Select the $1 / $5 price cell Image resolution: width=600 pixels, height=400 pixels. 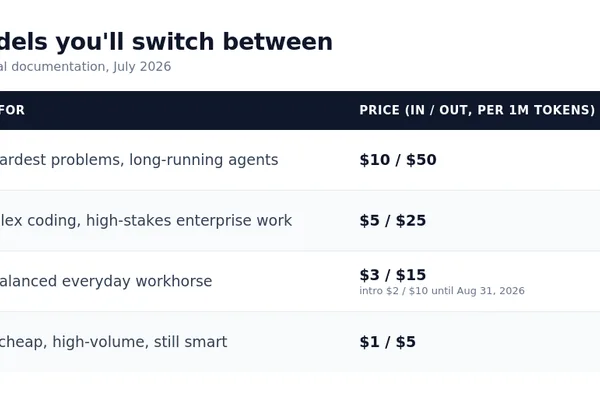(388, 342)
